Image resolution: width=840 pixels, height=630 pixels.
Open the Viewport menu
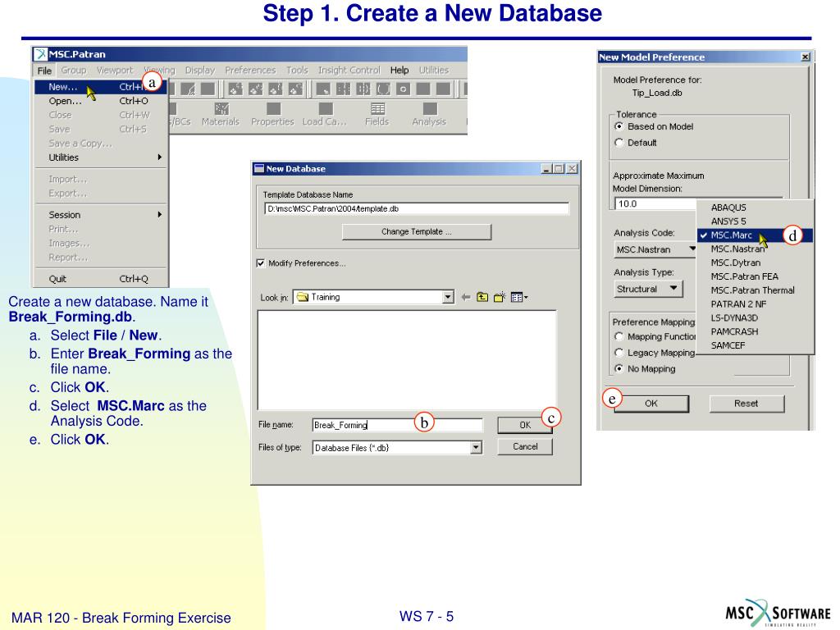[x=115, y=71]
